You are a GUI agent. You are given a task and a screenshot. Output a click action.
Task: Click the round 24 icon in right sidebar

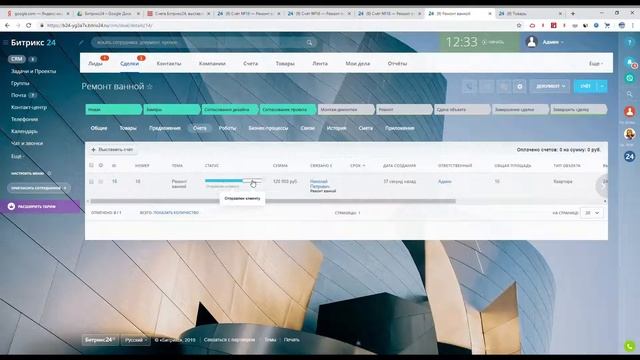[x=629, y=156]
